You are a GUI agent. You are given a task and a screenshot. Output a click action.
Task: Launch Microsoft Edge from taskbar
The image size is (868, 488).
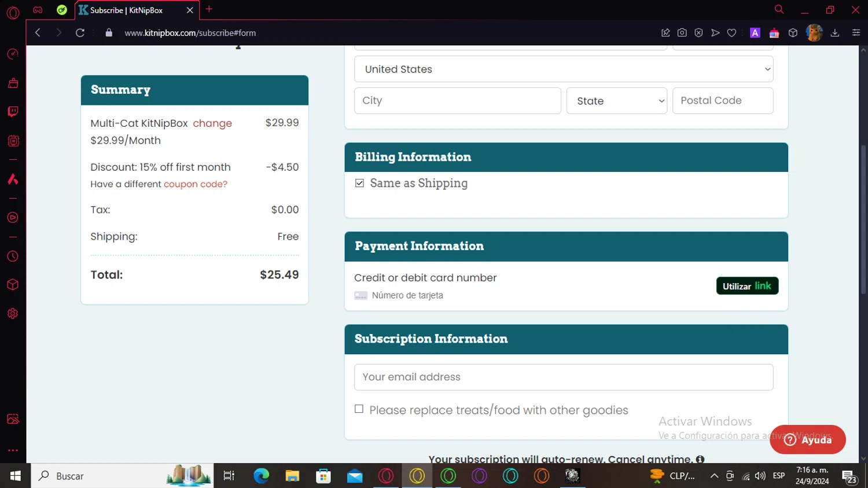pos(262,476)
